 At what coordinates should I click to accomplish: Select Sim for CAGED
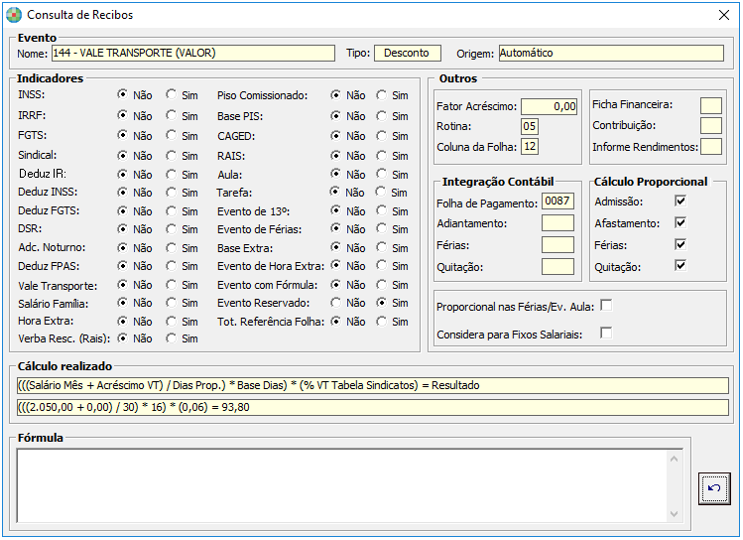pyautogui.click(x=381, y=136)
